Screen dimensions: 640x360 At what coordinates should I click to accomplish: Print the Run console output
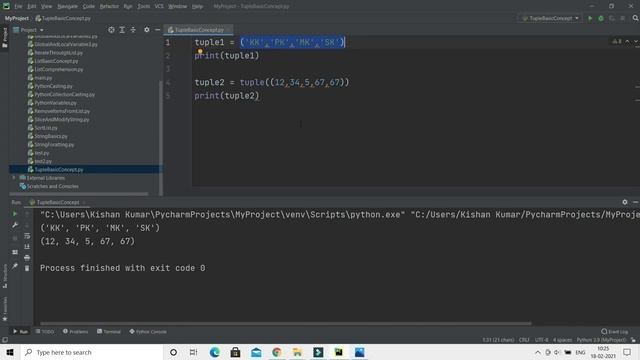pyautogui.click(x=27, y=258)
